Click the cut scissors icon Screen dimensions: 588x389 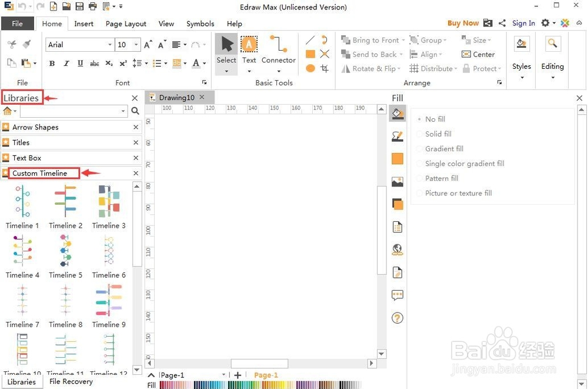[12, 45]
